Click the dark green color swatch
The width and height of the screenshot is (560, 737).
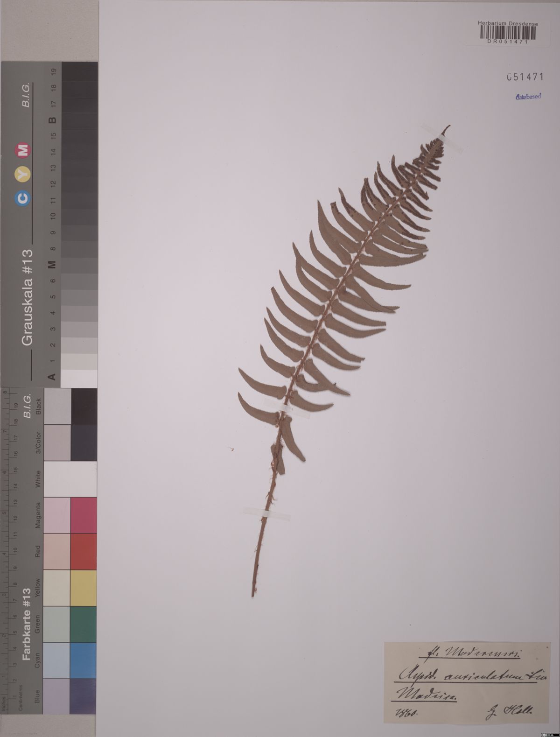pos(84,624)
